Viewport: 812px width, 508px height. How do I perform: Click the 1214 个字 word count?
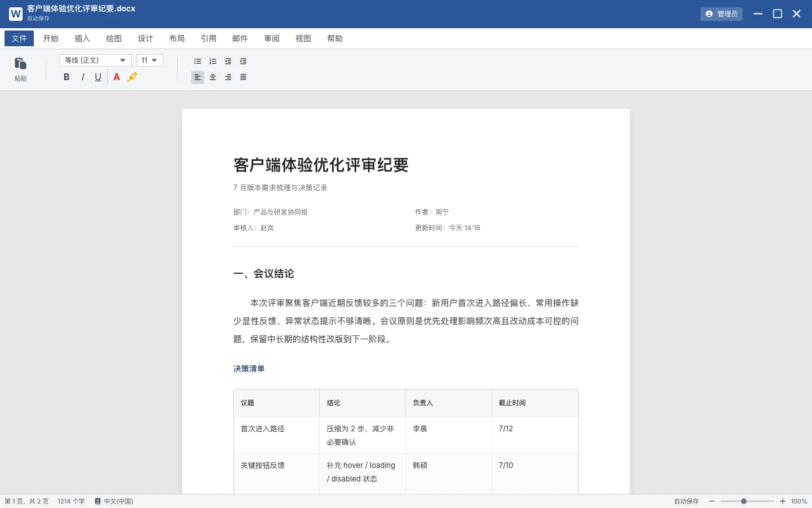71,501
